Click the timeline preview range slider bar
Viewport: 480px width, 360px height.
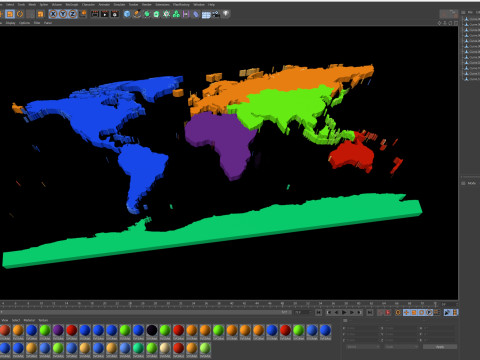pos(146,312)
